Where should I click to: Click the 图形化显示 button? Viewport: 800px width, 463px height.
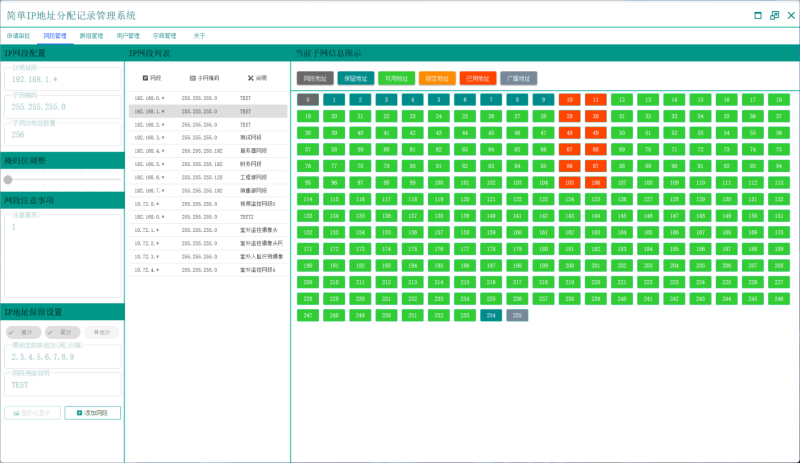[x=32, y=413]
